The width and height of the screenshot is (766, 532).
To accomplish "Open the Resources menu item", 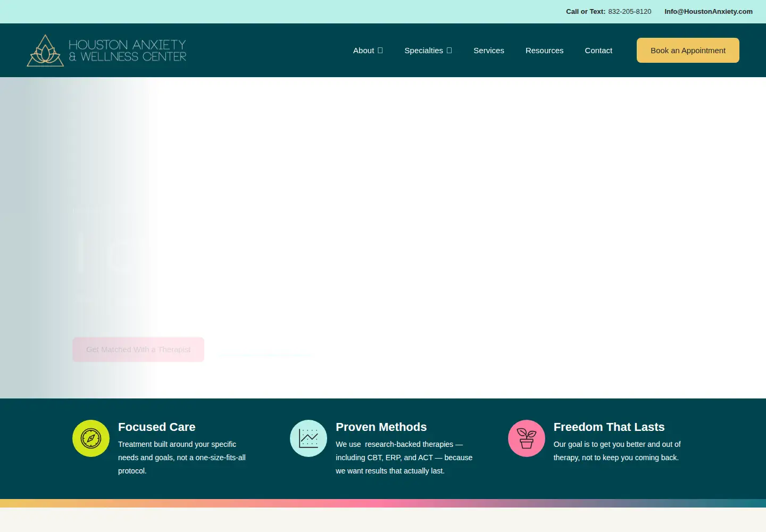I will (544, 51).
